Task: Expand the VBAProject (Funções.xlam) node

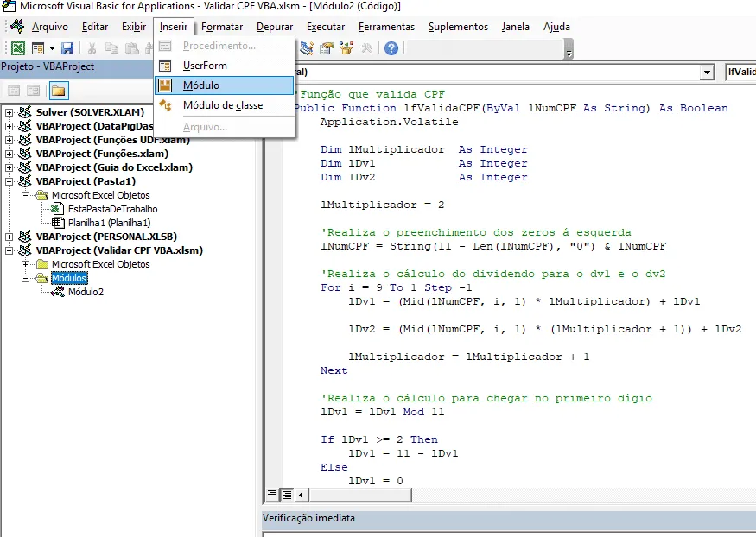Action: 10,154
